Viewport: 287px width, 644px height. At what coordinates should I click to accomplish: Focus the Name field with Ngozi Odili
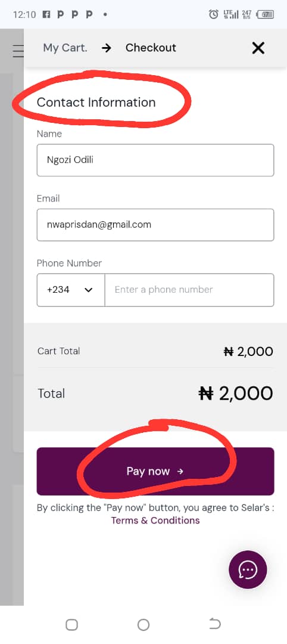[x=155, y=160]
